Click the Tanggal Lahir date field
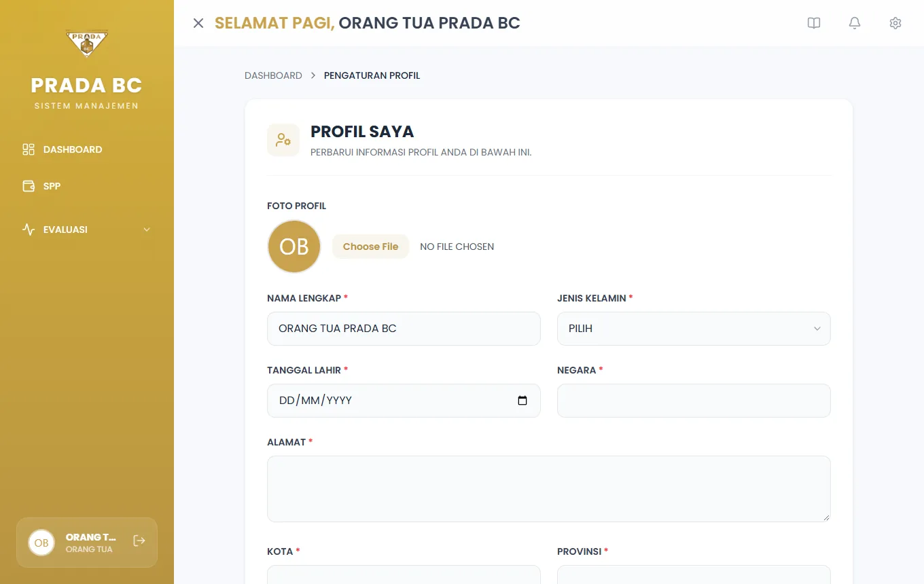This screenshot has height=584, width=924. [404, 401]
